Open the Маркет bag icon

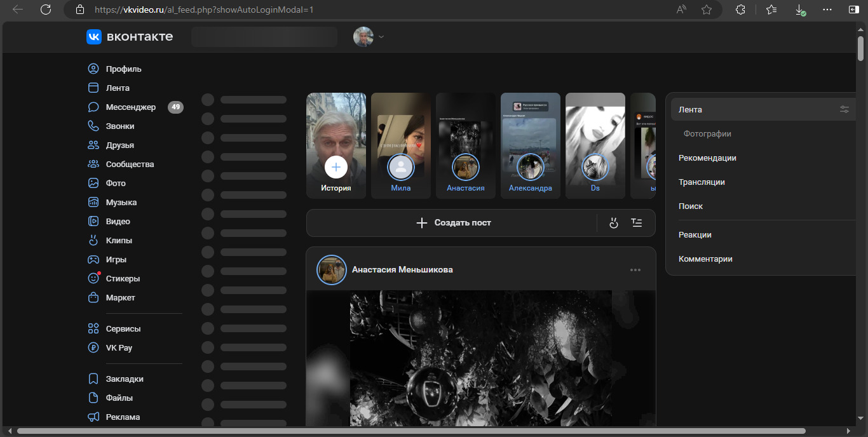click(x=93, y=297)
